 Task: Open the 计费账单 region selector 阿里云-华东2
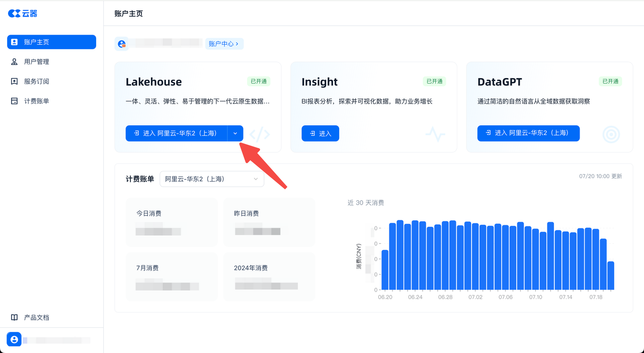[211, 179]
